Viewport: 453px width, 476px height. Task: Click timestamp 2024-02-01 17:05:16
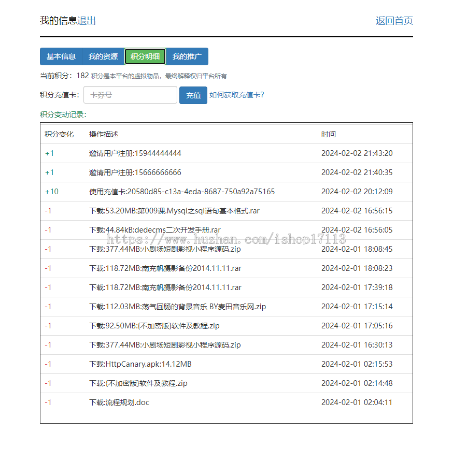(x=357, y=326)
